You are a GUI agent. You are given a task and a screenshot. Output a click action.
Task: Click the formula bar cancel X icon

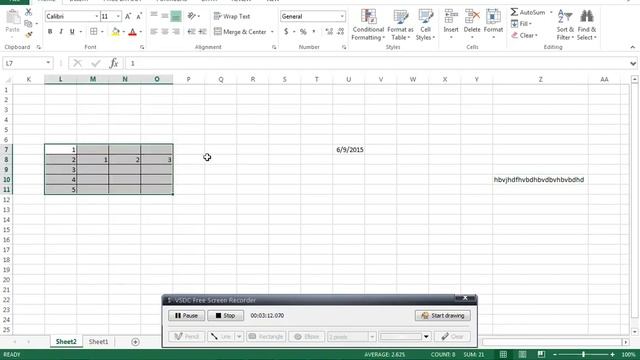click(77, 63)
